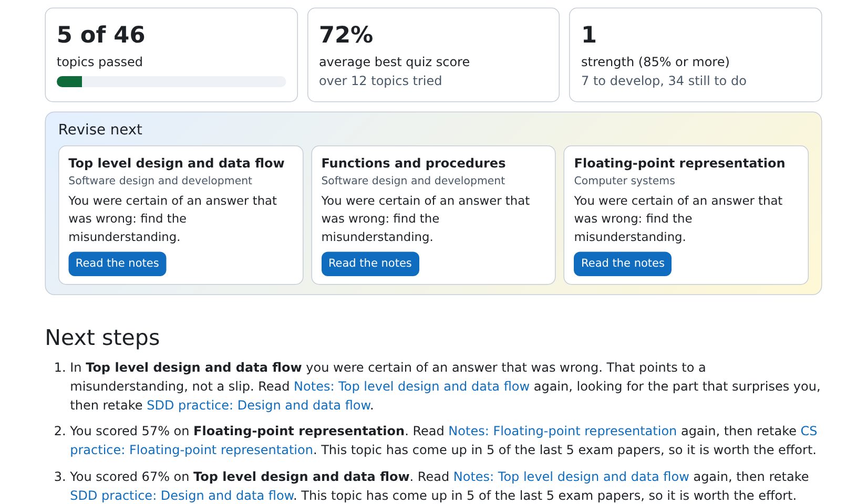Click 'topics passed' label
Image resolution: width=867 pixels, height=504 pixels.
[x=100, y=62]
